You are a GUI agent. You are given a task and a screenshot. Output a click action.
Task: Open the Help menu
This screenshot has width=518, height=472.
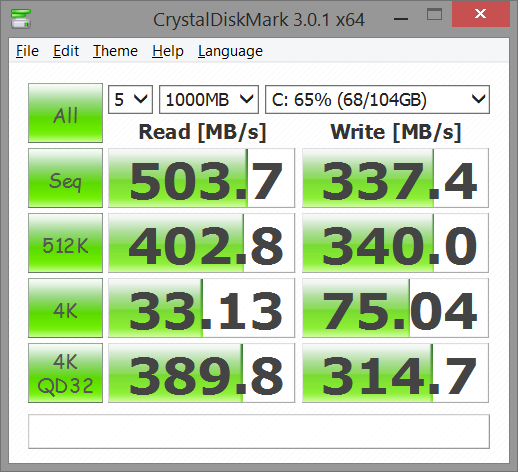[168, 51]
